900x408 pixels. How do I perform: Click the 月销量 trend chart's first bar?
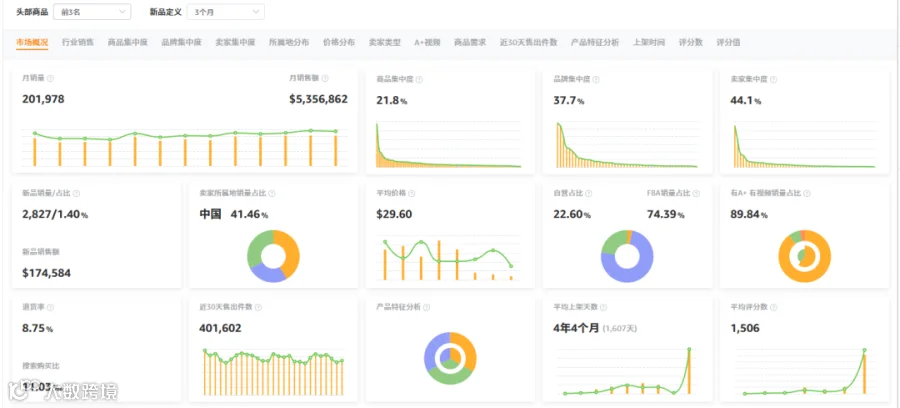tap(35, 151)
